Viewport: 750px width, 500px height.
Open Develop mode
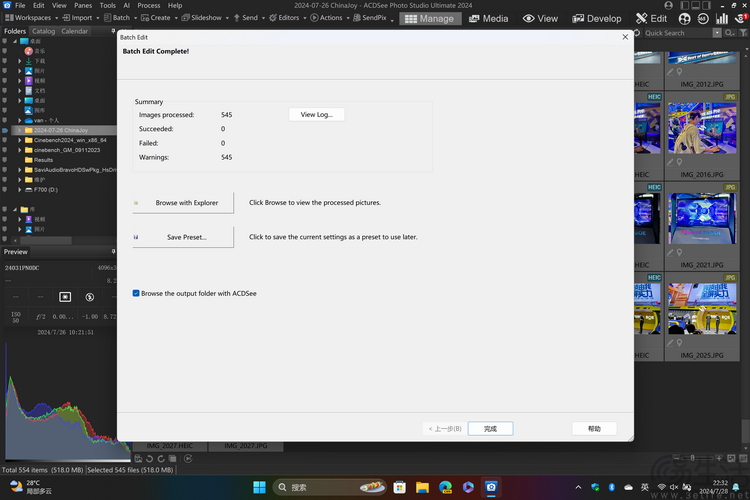597,19
